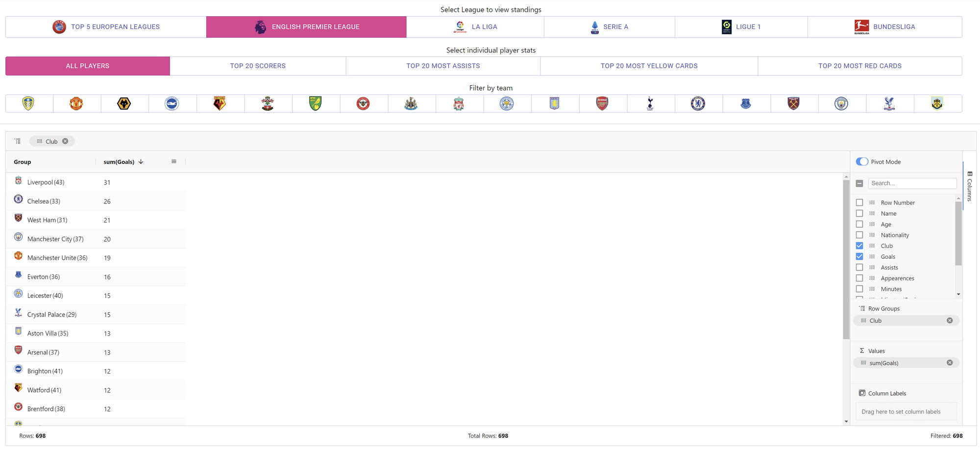Screen dimensions: 980x453
Task: Click the grid's vertical scrollbar thumb
Action: (x=846, y=259)
